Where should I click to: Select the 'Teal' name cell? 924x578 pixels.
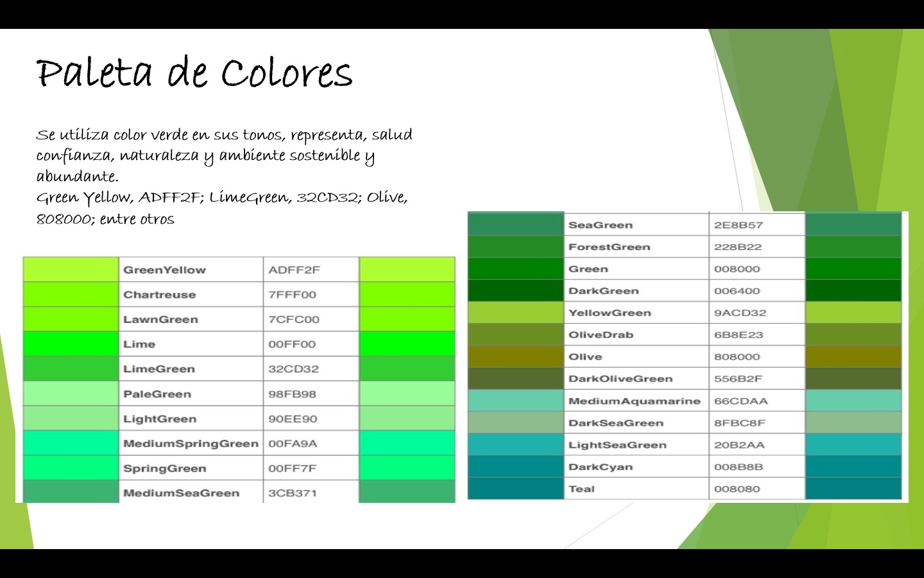pos(637,489)
